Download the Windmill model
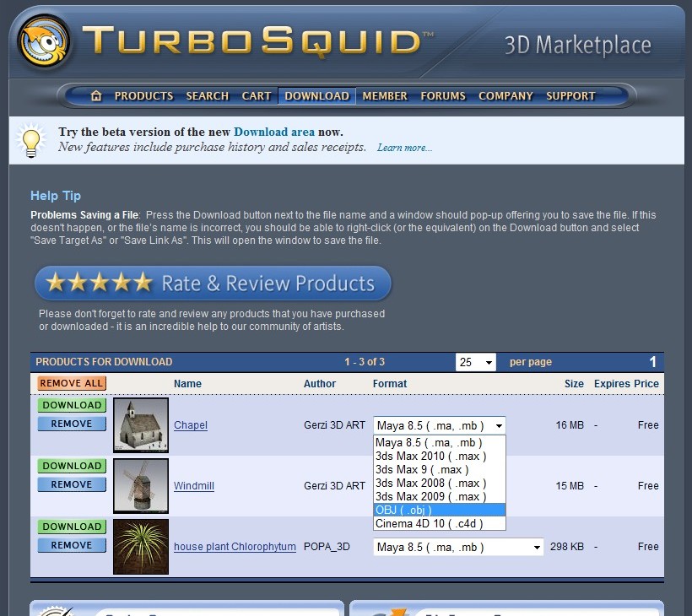692x616 pixels. 72,466
